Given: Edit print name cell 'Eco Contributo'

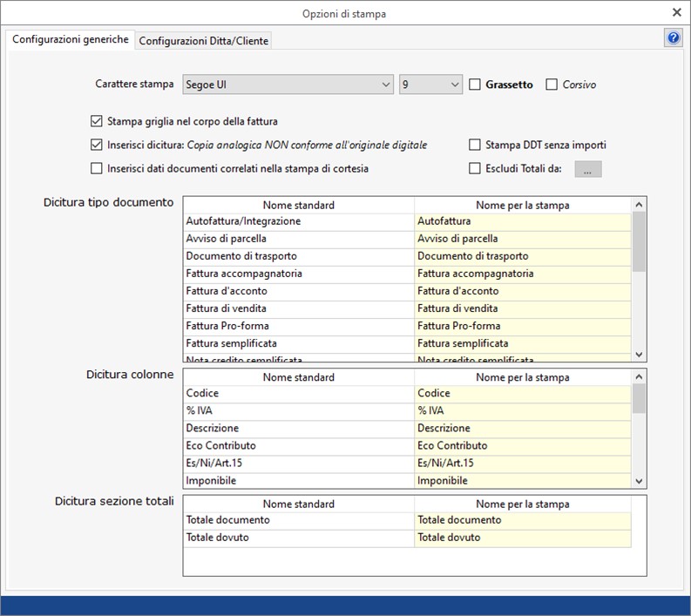Looking at the screenshot, I should pos(523,445).
